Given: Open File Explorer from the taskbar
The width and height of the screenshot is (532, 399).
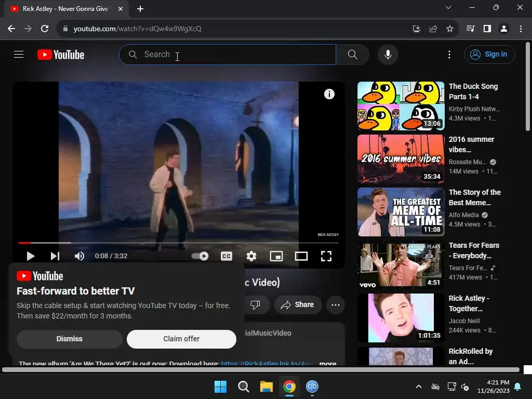Looking at the screenshot, I should pyautogui.click(x=267, y=387).
